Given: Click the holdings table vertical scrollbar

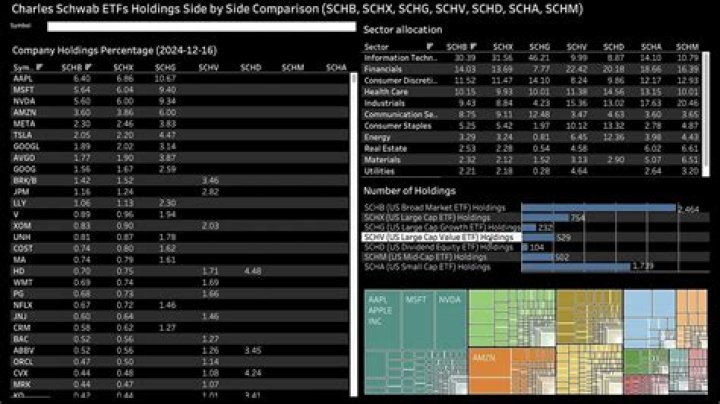Looking at the screenshot, I should [354, 234].
